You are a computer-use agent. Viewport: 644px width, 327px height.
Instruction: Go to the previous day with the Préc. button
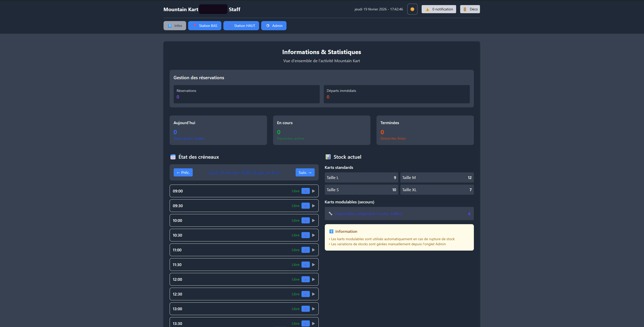coord(183,172)
